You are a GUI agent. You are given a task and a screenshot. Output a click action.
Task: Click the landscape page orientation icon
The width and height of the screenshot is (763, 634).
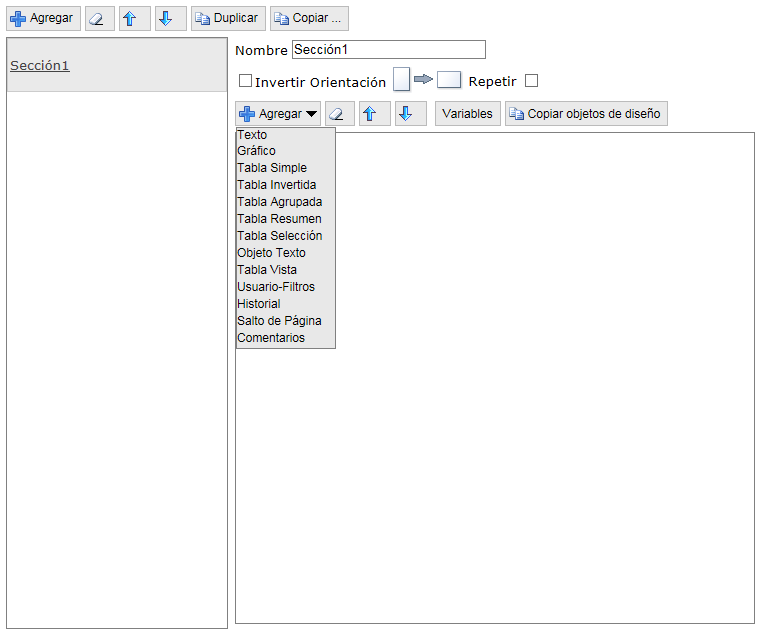point(449,81)
